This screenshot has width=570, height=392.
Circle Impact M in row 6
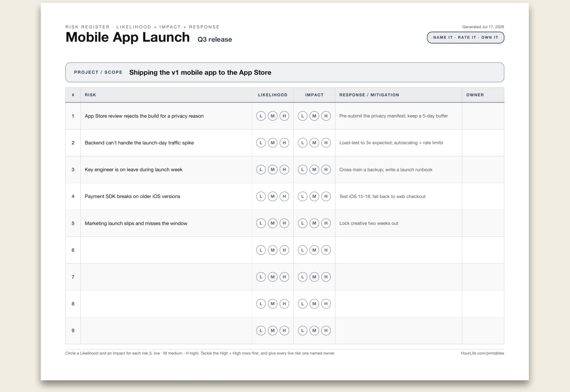click(x=314, y=250)
